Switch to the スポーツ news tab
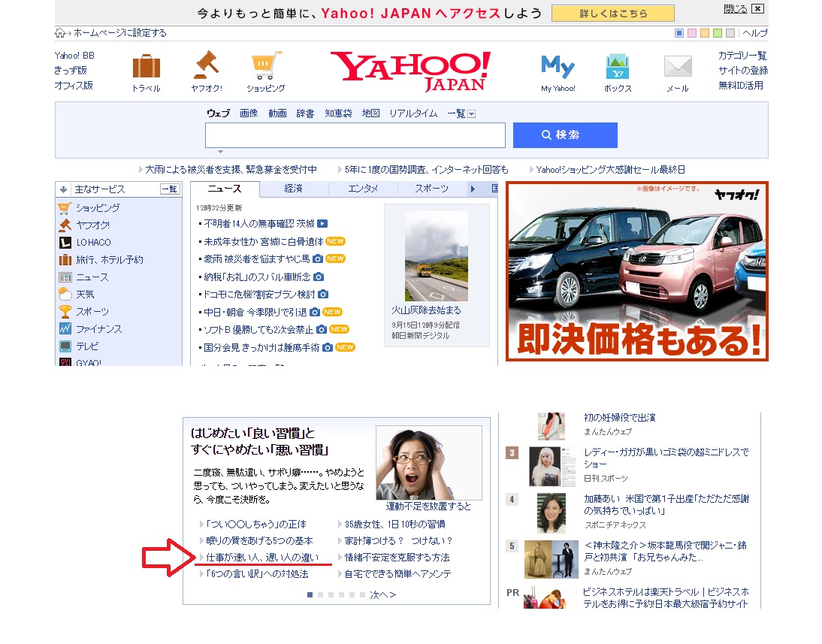Image resolution: width=822 pixels, height=644 pixels. pyautogui.click(x=431, y=189)
